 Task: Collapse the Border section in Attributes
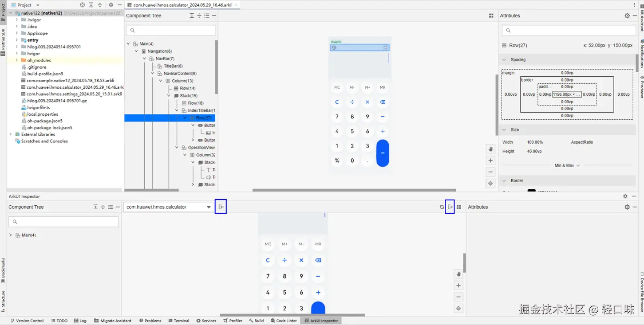tap(504, 181)
